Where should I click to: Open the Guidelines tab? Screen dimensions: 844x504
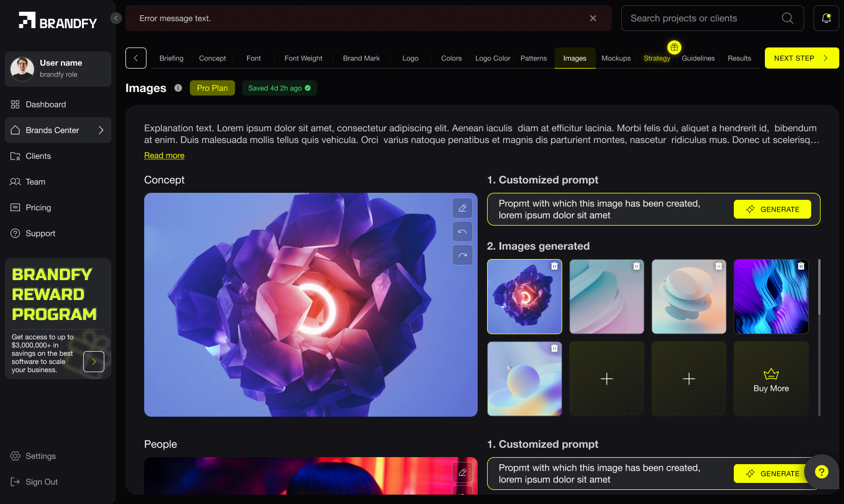coord(698,58)
